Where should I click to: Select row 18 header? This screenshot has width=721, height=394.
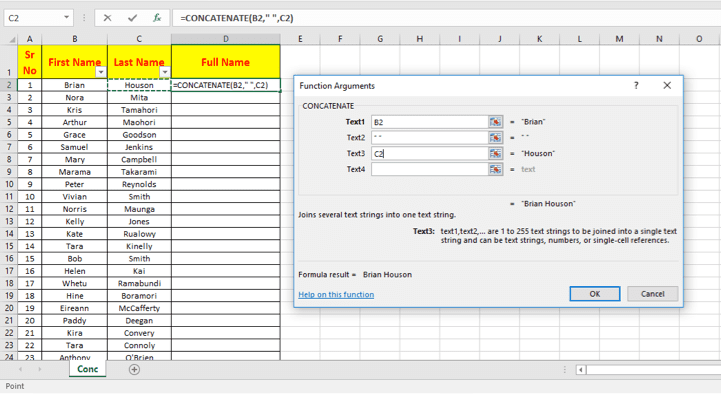tap(9, 283)
